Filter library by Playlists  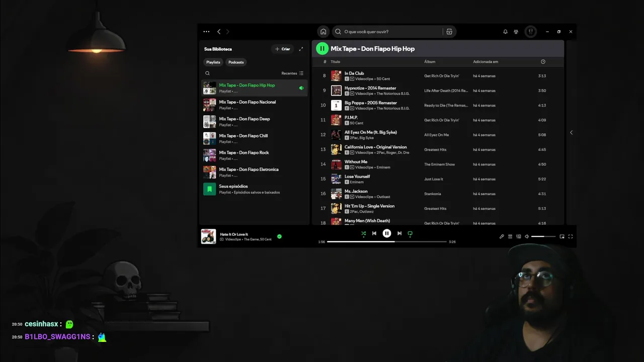(213, 62)
